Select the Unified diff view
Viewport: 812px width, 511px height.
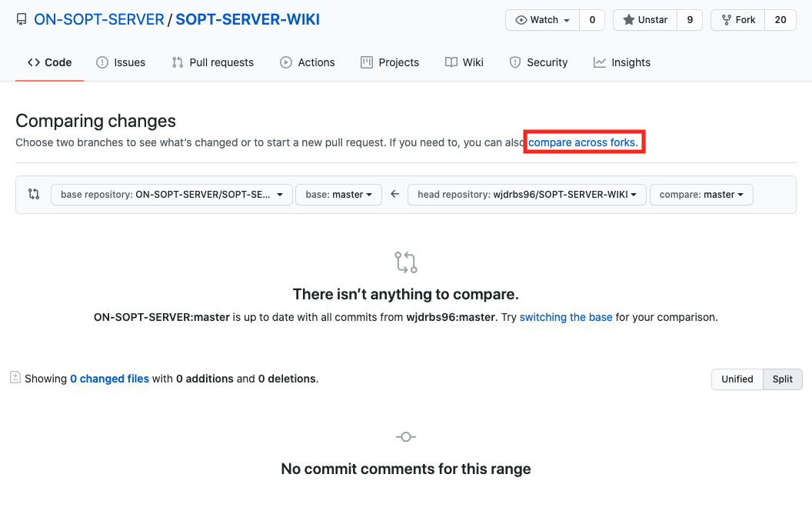click(737, 379)
